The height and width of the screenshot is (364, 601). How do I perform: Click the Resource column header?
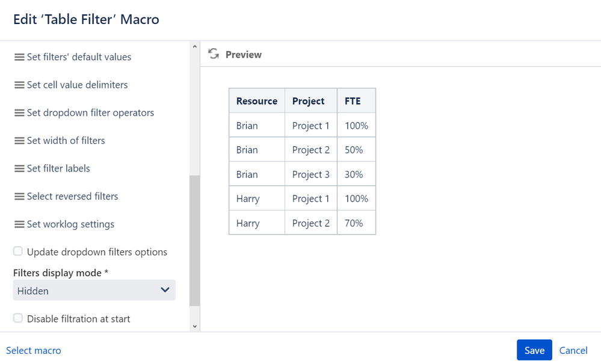[257, 101]
